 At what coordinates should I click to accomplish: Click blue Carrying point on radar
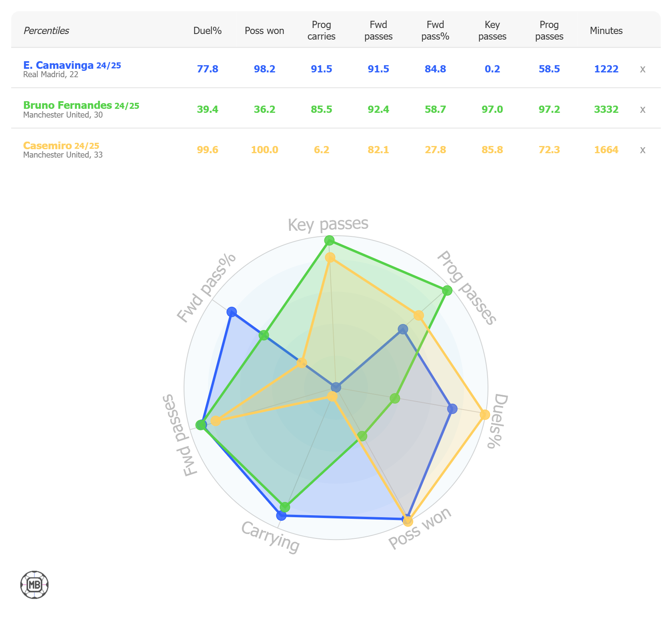tap(281, 515)
